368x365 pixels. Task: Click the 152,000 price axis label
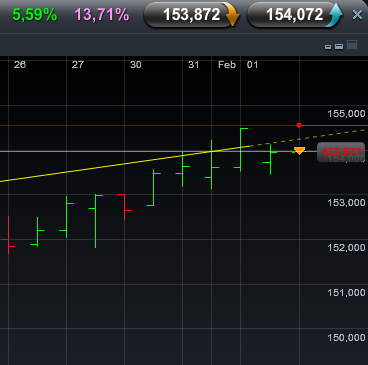click(x=346, y=248)
